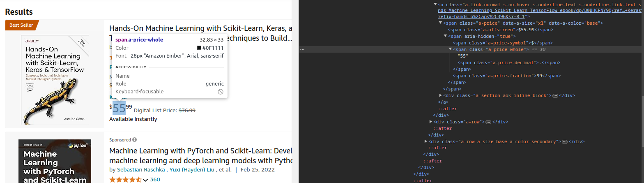Screen dimensions: 644x183
Task: Click the not-focusable icon next to Keyboard-focusable
Action: (x=221, y=92)
